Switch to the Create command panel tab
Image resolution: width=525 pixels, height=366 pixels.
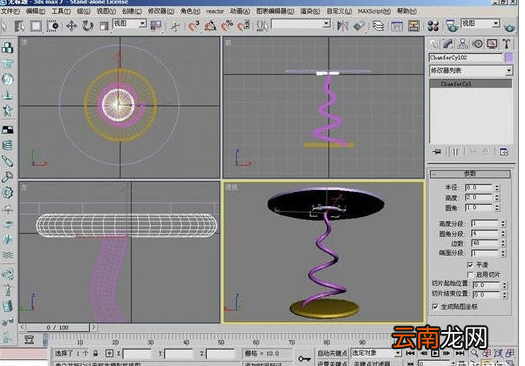click(x=434, y=44)
